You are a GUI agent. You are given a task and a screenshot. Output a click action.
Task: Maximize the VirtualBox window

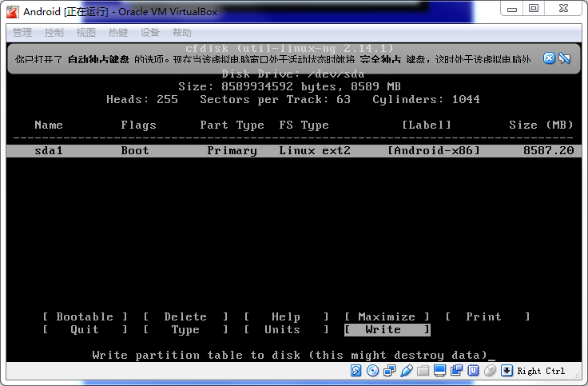pyautogui.click(x=534, y=9)
